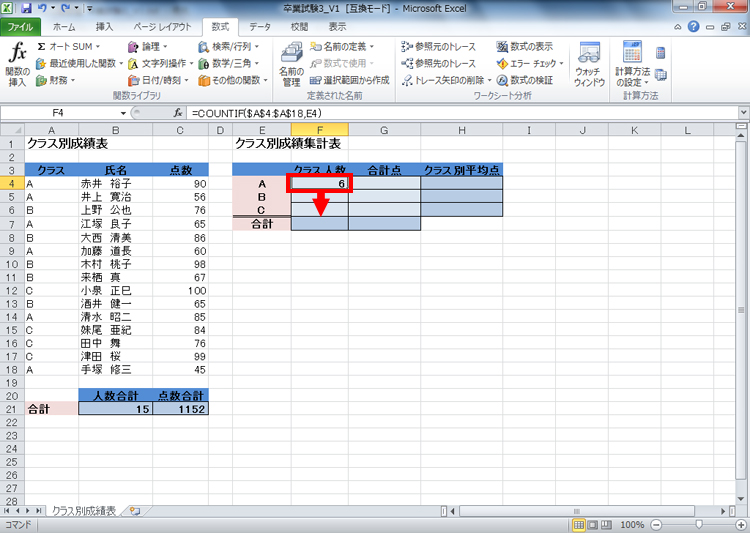Screen dimensions: 750x533
Task: Click the Save icon in Quick Access Toolbar
Action: [26, 8]
